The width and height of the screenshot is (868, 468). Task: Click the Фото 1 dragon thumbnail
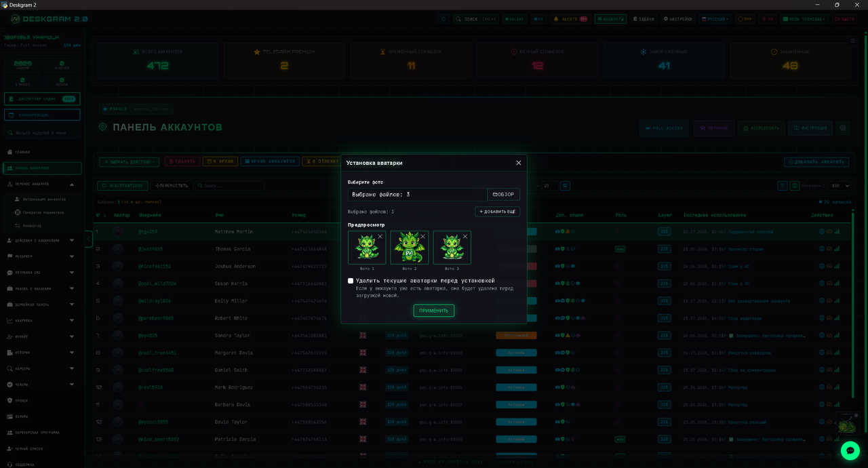pos(367,248)
